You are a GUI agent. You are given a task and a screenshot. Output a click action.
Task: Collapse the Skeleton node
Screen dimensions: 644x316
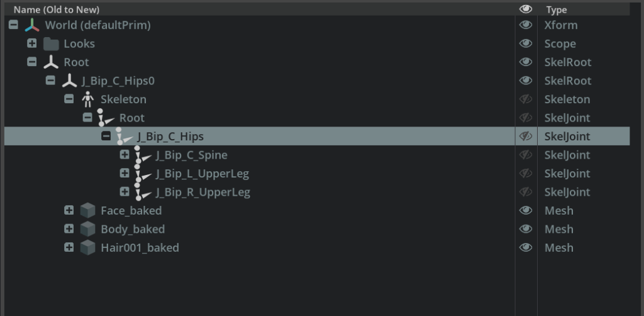click(x=69, y=99)
